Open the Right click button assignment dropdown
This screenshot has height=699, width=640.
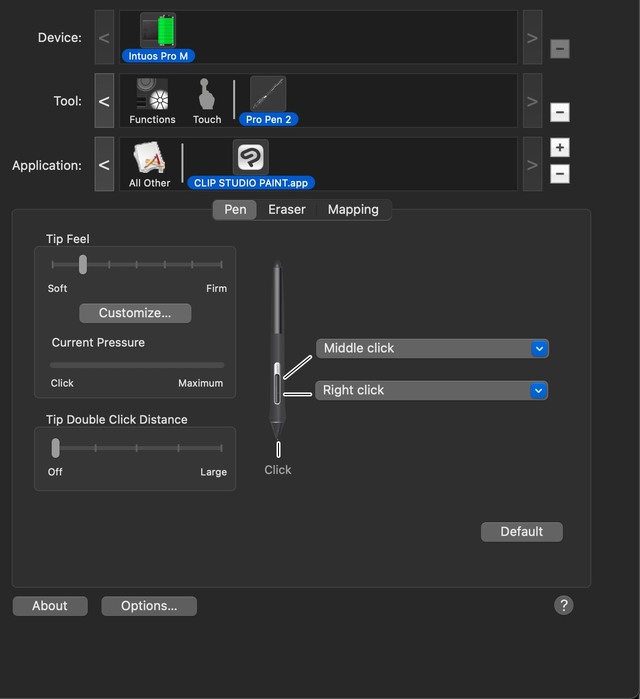(431, 391)
